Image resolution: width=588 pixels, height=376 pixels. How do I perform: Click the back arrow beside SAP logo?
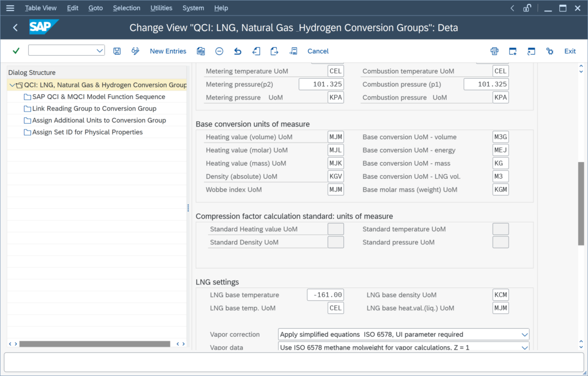pyautogui.click(x=16, y=28)
